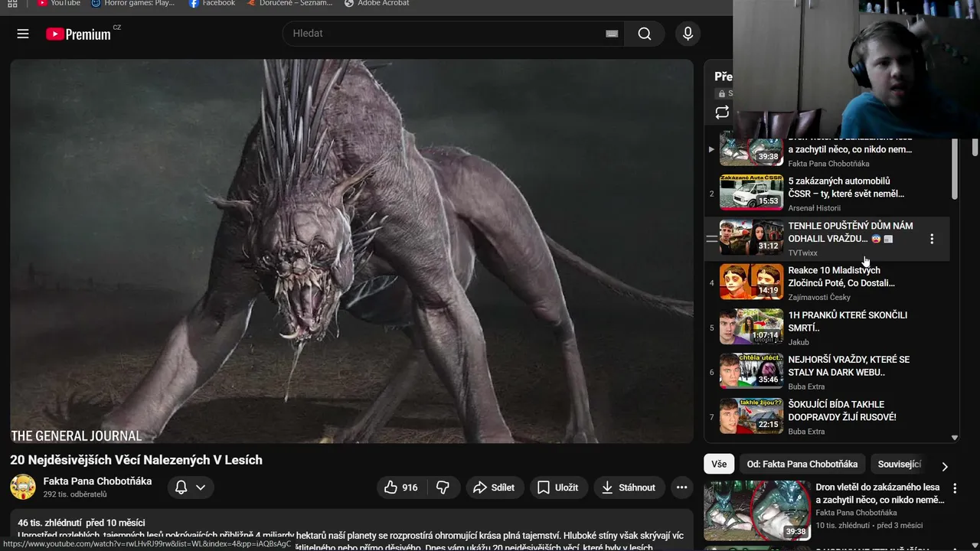Dislike the video with thumbs-down
This screenshot has width=980, height=551.
tap(443, 487)
